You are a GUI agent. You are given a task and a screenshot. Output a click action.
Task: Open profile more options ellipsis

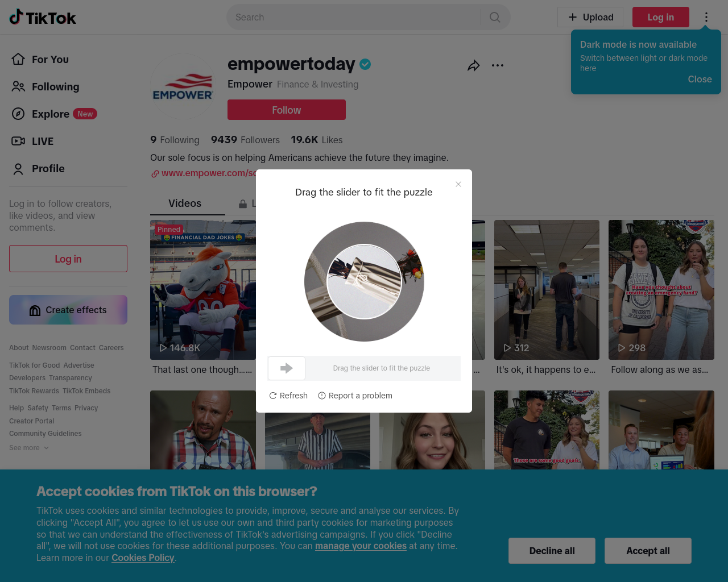point(498,65)
